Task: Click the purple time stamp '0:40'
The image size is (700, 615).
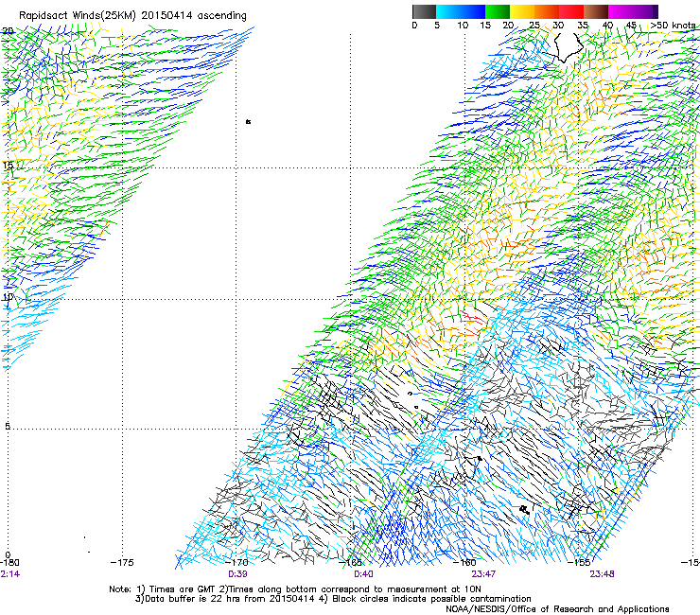Action: (x=363, y=574)
